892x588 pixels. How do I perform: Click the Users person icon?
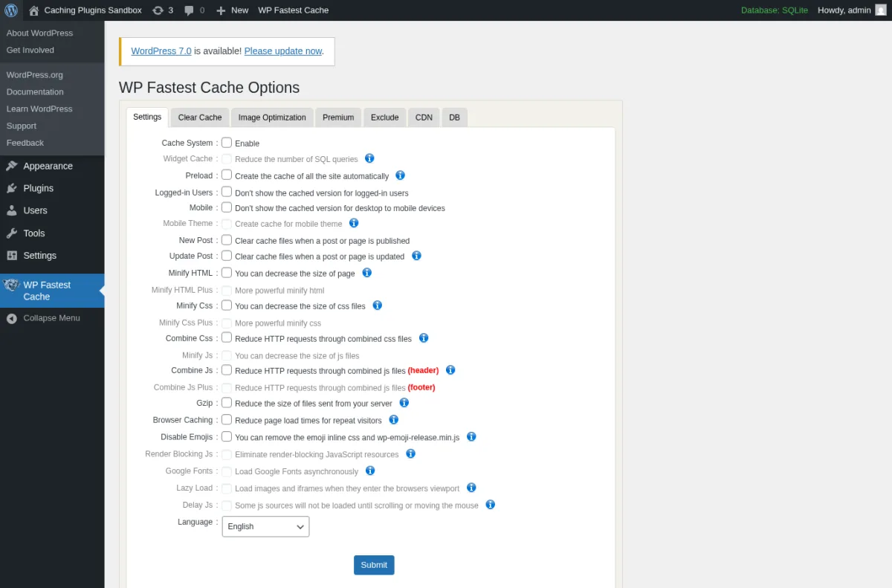[x=12, y=210]
